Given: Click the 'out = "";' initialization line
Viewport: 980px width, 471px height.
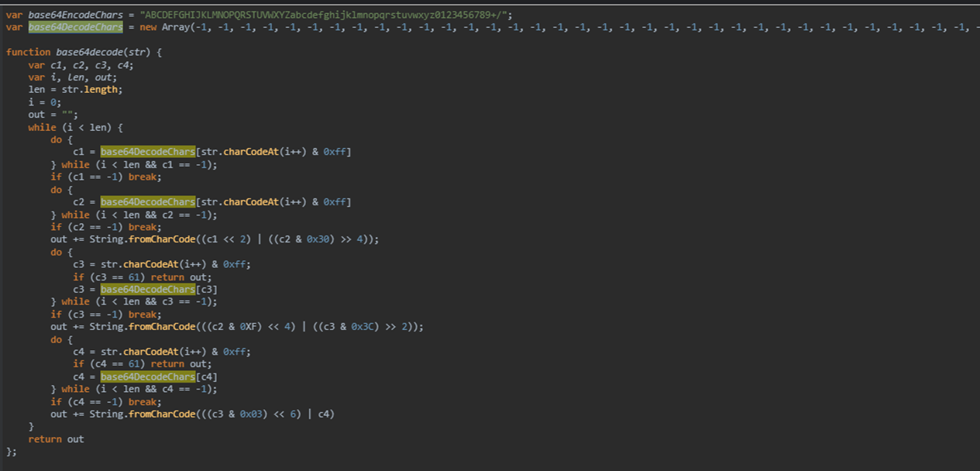Looking at the screenshot, I should click(53, 115).
